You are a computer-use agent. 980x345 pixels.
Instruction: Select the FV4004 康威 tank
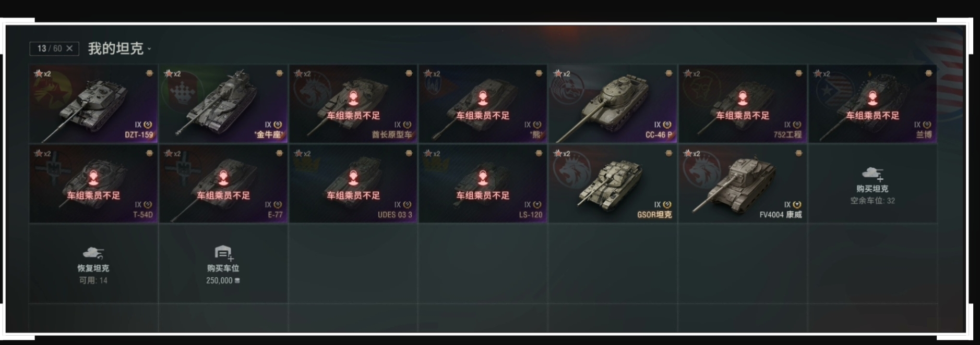pyautogui.click(x=743, y=184)
